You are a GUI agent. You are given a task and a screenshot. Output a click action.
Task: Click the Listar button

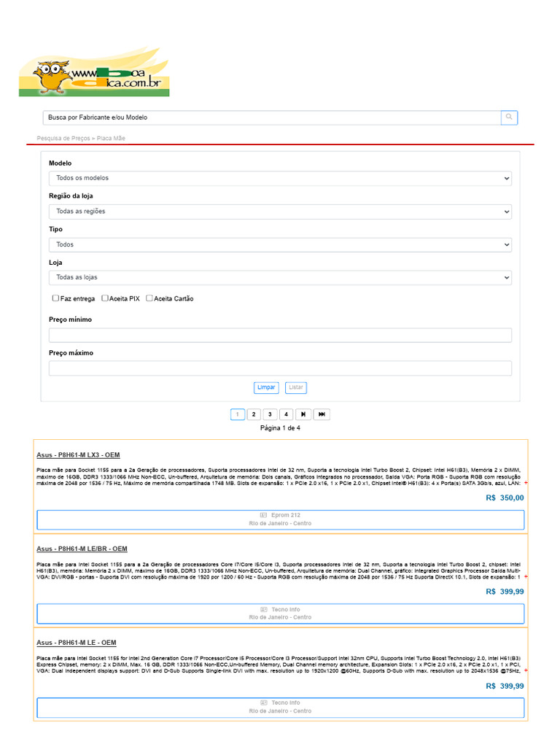(296, 388)
